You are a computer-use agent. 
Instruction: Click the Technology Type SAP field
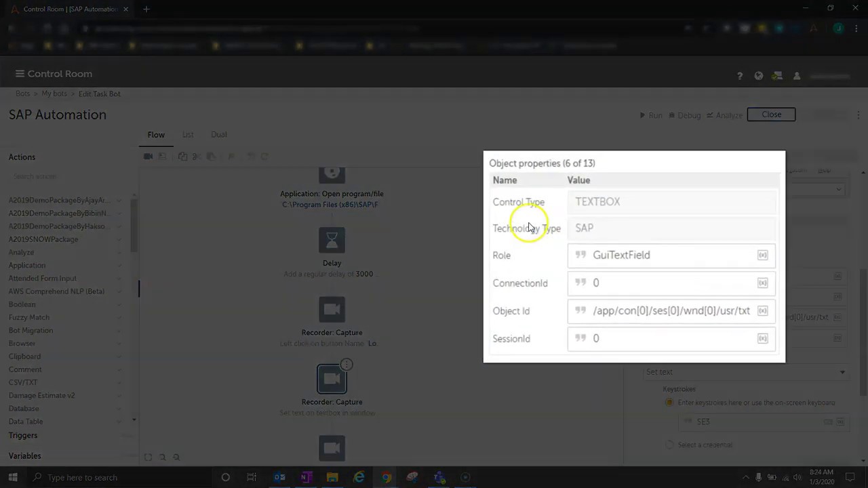pos(671,228)
